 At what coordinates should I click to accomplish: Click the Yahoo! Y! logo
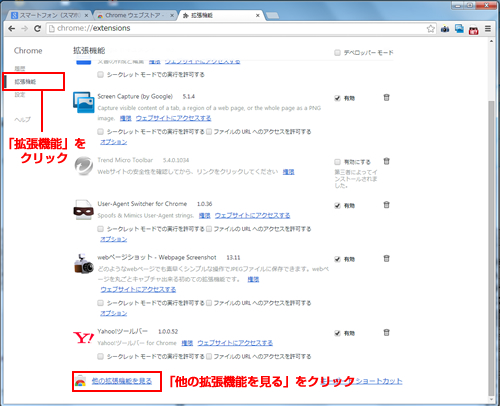[x=84, y=337]
